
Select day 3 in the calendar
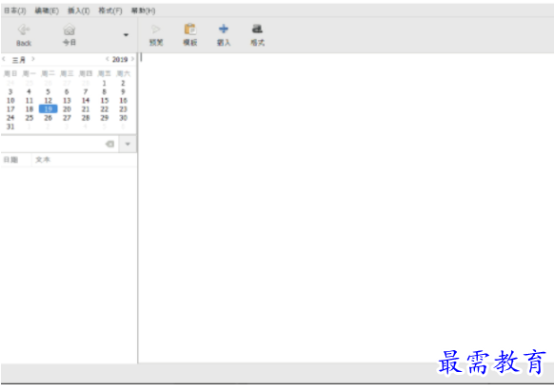10,92
